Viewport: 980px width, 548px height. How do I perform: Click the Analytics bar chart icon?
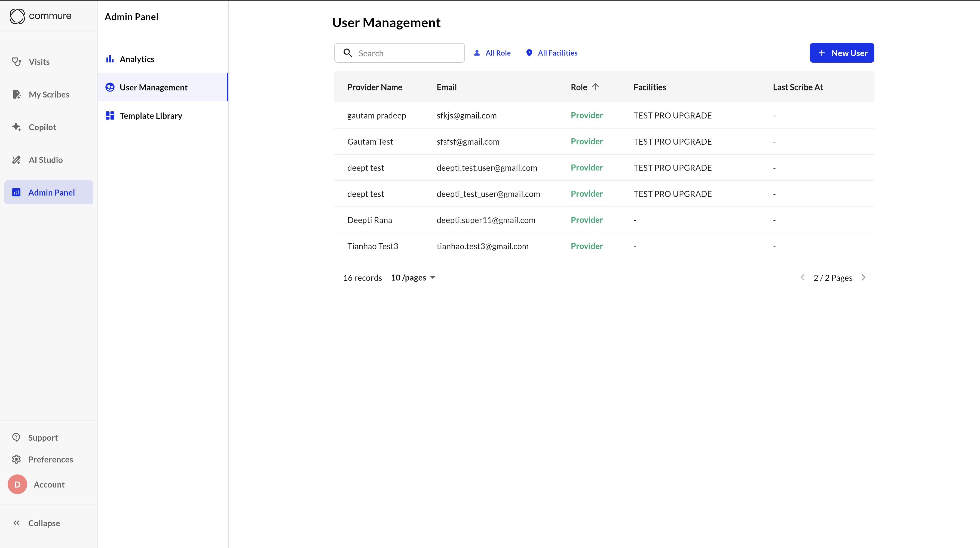pos(110,59)
